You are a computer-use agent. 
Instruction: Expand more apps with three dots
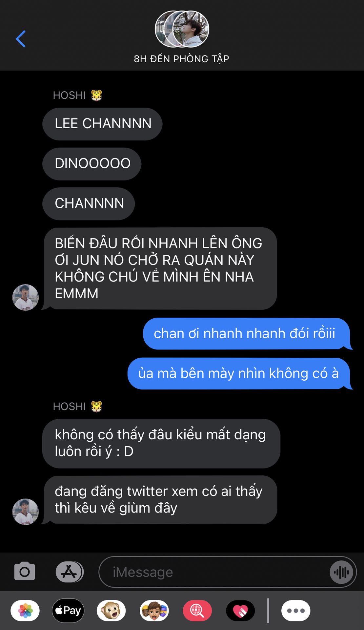pos(296,611)
